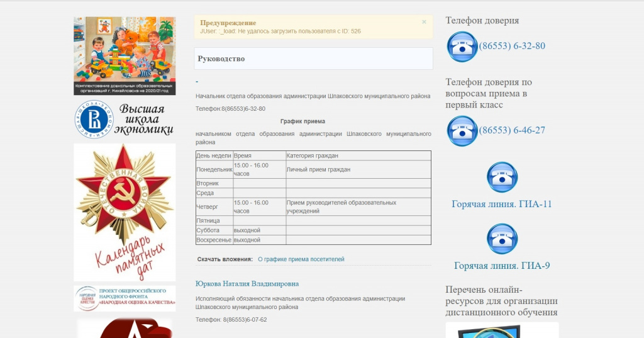Click Телефон: 8(86553)6-07-62 text
The width and height of the screenshot is (644, 338).
click(231, 320)
